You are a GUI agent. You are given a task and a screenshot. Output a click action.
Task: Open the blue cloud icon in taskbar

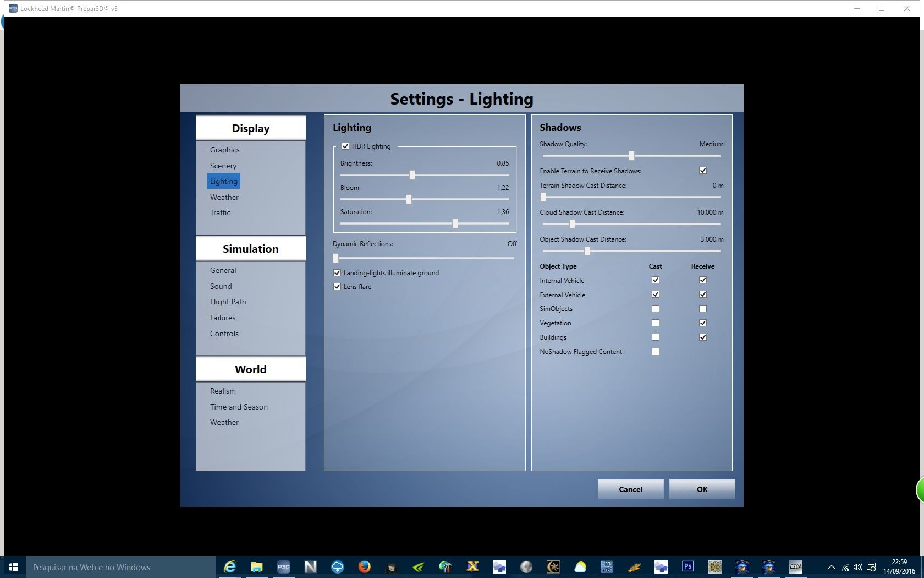pyautogui.click(x=337, y=566)
